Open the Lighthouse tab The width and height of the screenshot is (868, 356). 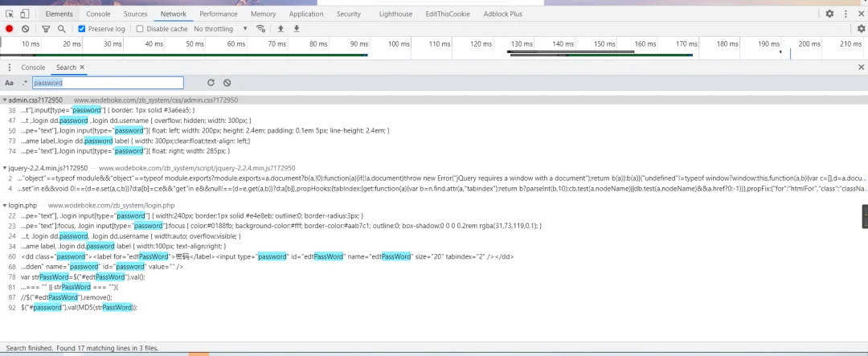click(x=395, y=14)
